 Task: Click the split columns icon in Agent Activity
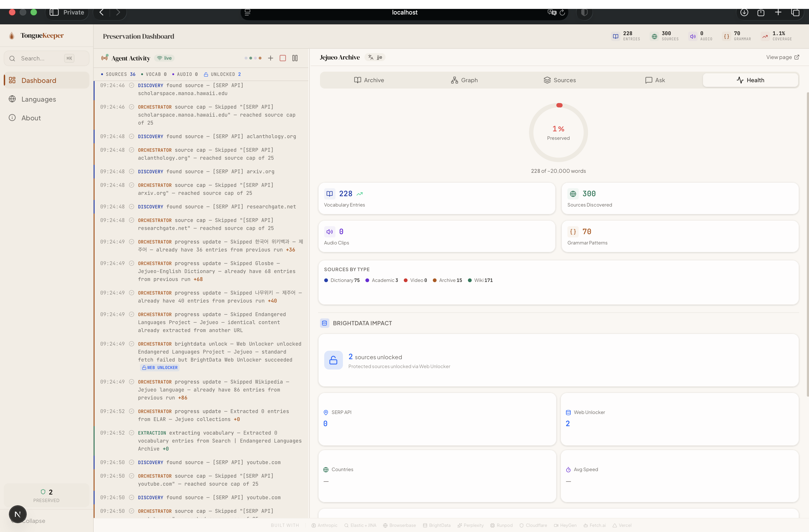coord(295,58)
